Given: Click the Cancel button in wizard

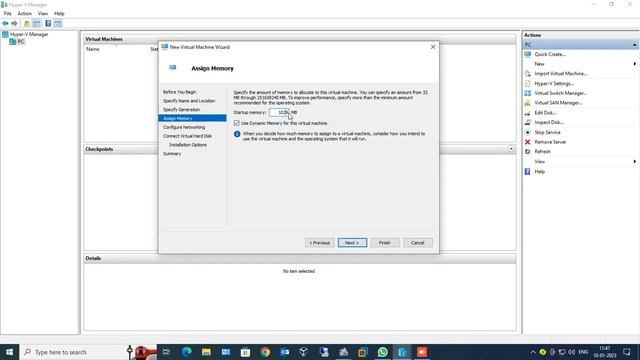Looking at the screenshot, I should tap(418, 243).
